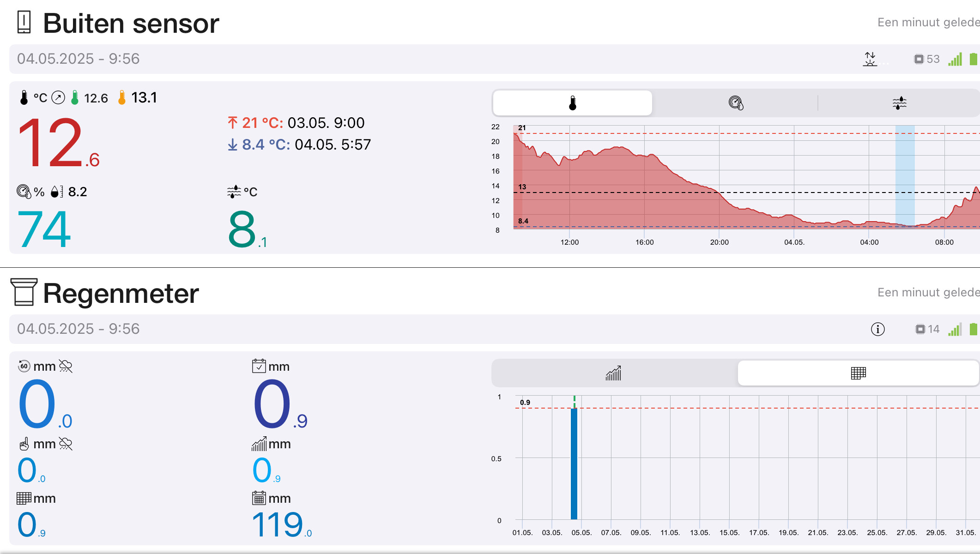Click the rain gauge icon
The image size is (980, 554).
[x=24, y=292]
